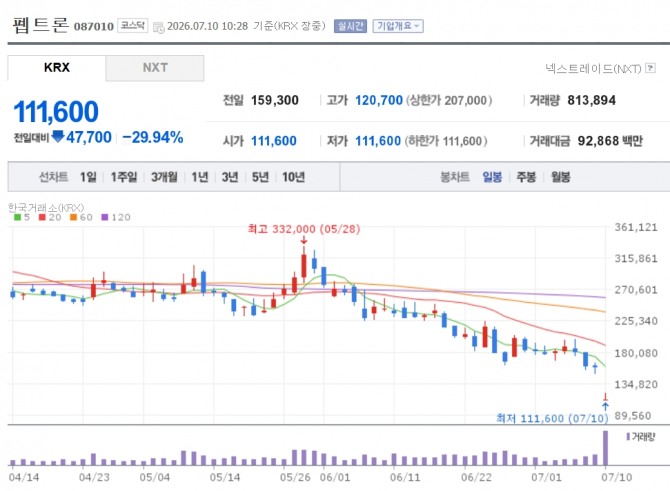Select the 일봉 candle chart

(492, 176)
